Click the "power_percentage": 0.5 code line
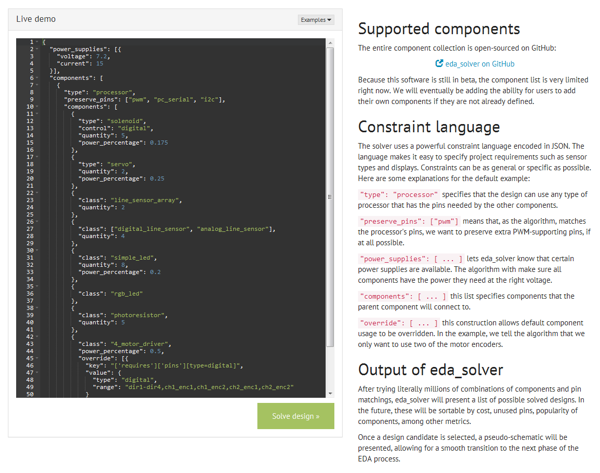This screenshot has height=473, width=600. (x=121, y=351)
